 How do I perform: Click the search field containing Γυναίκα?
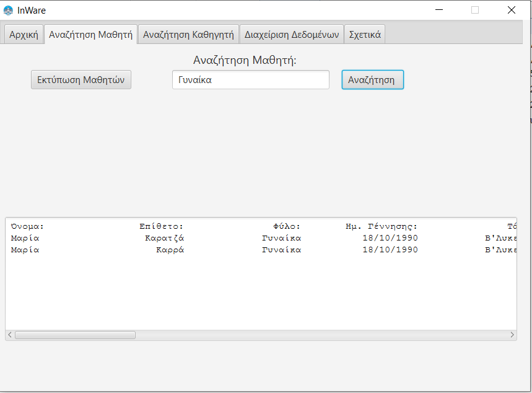click(x=250, y=79)
